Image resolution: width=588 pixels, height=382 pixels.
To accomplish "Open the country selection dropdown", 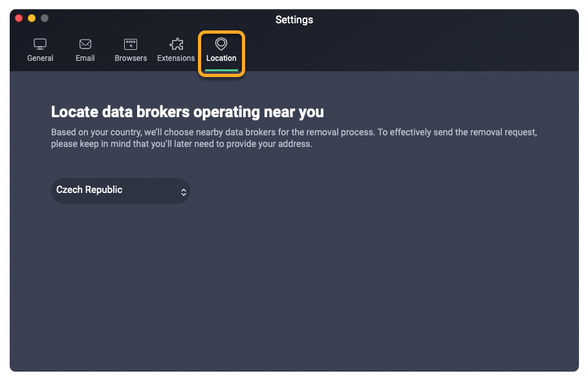I will pyautogui.click(x=120, y=191).
